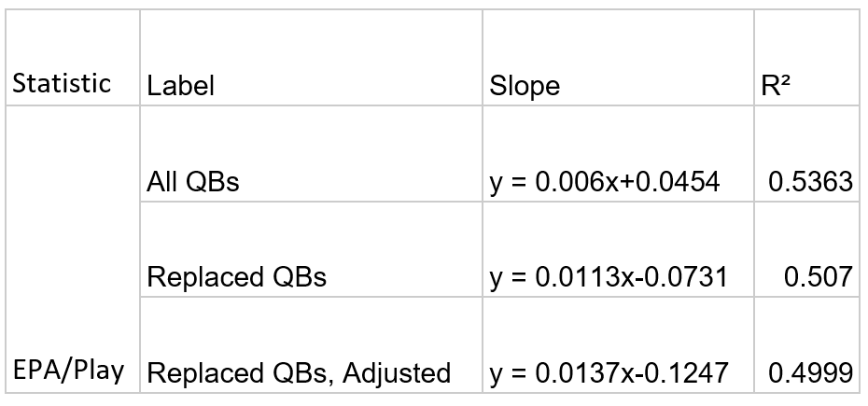Screen dimensions: 868x406
Task: Click the equation y = 0.0137x-0.1247
Action: coord(608,373)
